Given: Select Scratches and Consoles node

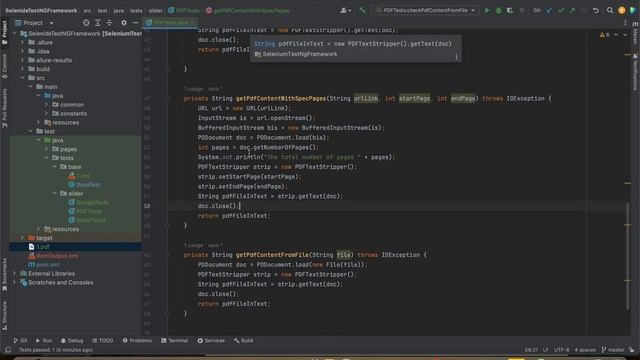Looking at the screenshot, I should [x=60, y=282].
